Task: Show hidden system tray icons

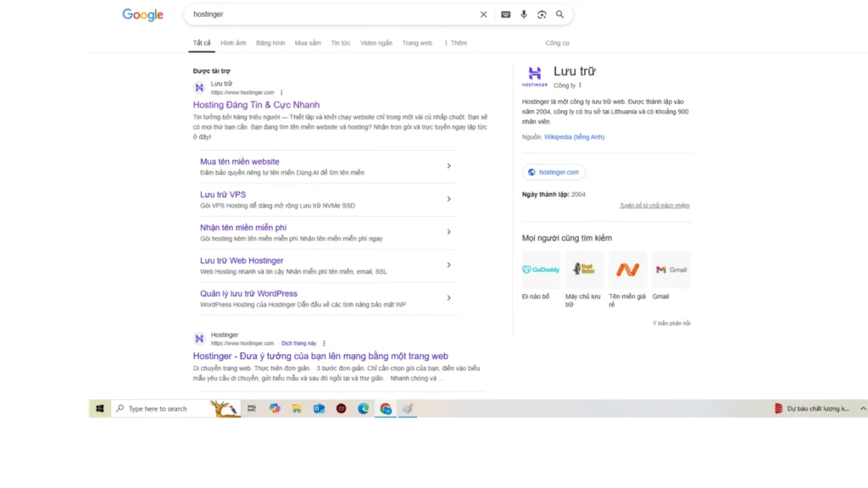Action: tap(863, 408)
